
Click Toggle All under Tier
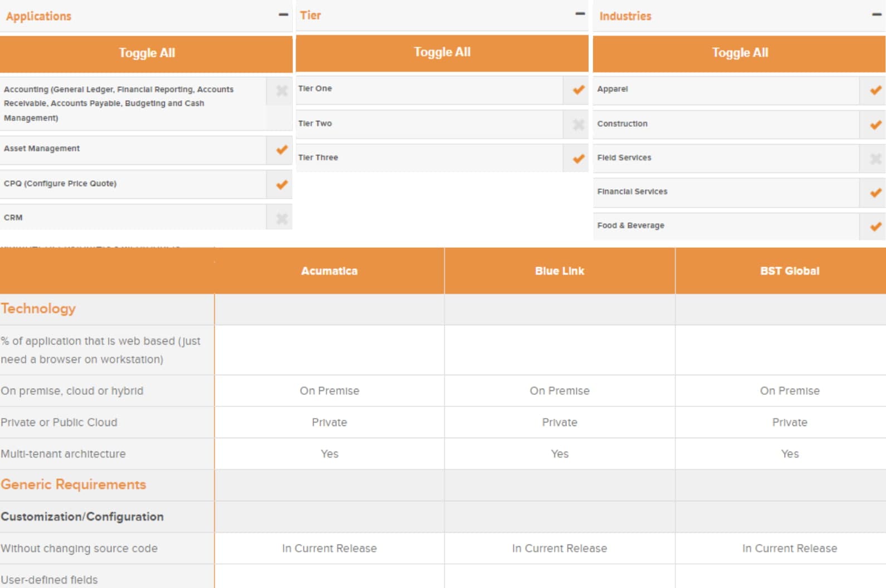442,52
